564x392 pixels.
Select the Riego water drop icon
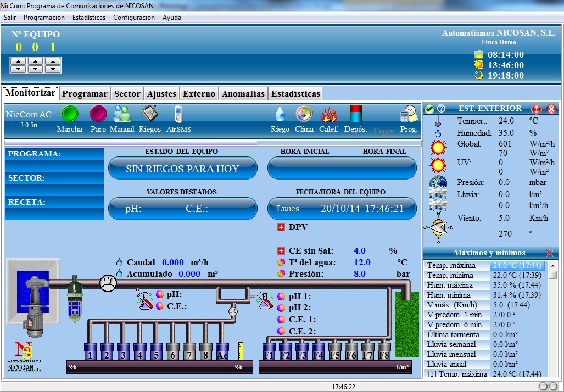pyautogui.click(x=280, y=114)
